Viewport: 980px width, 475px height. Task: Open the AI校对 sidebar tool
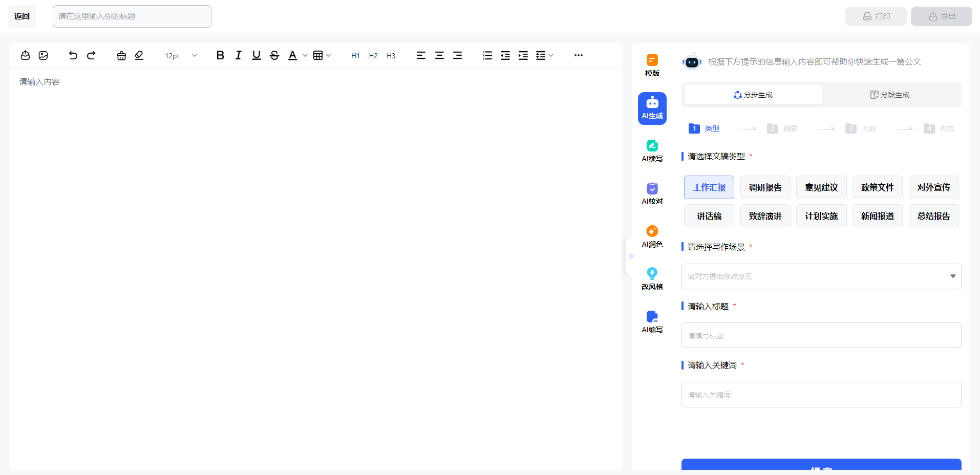coord(652,193)
